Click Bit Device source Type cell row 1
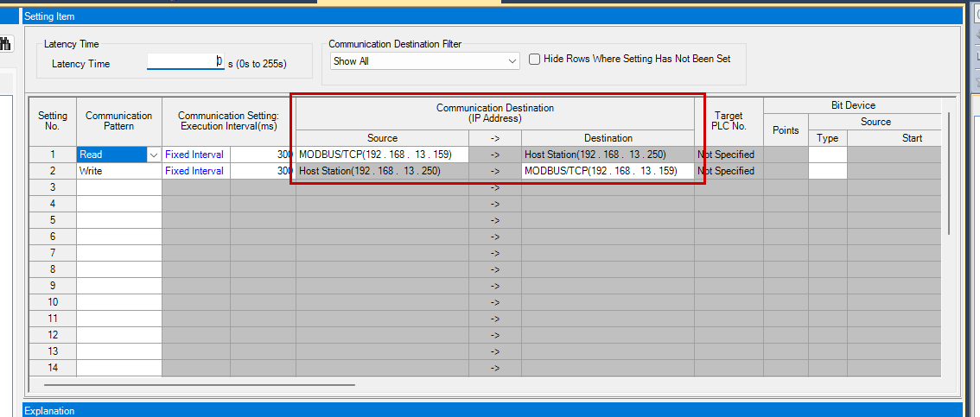Image resolution: width=980 pixels, height=417 pixels. 828,155
